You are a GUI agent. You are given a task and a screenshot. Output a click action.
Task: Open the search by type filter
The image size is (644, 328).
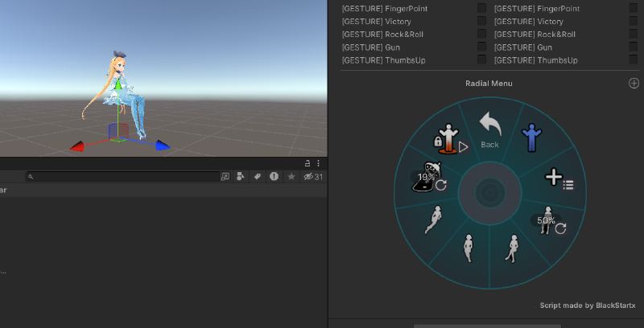click(x=241, y=177)
